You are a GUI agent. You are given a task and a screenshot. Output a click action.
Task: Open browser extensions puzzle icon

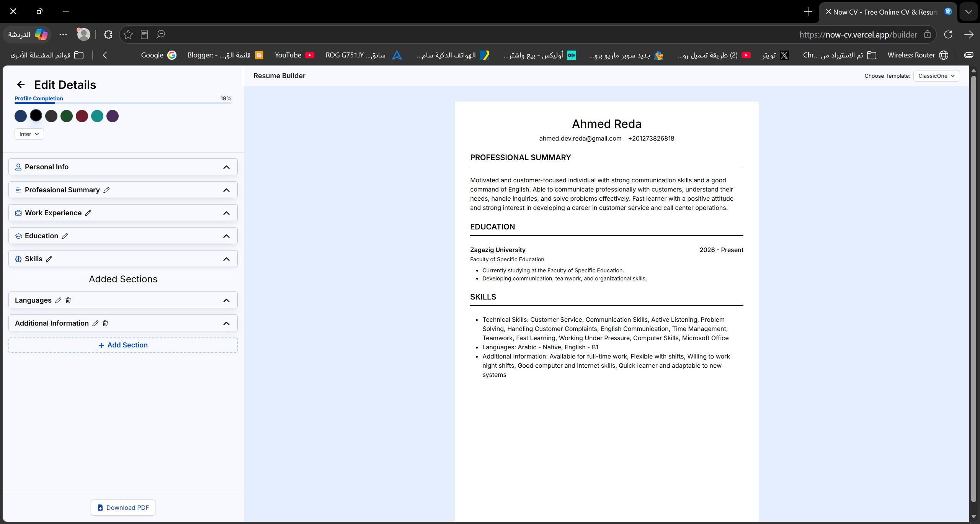pos(108,34)
